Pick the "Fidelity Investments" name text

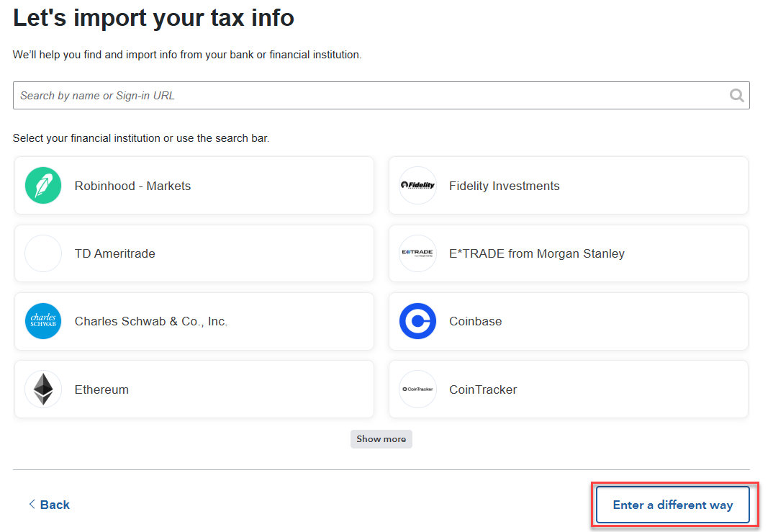[x=504, y=186]
